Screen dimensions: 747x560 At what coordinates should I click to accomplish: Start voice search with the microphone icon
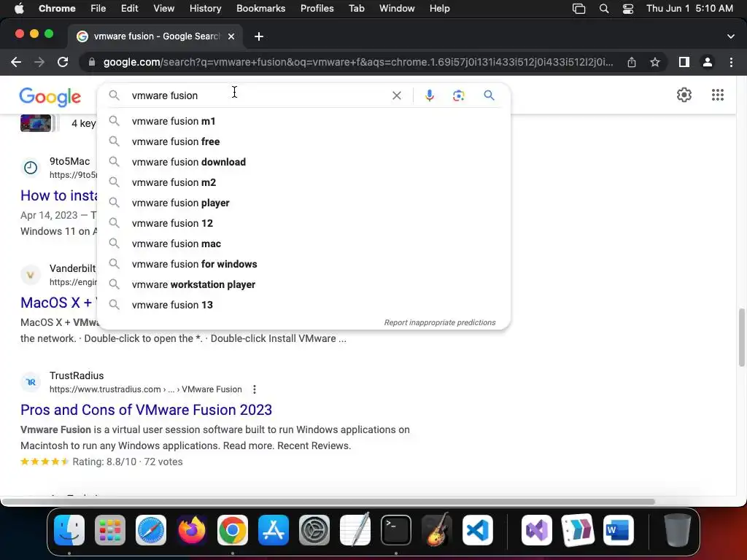coord(429,96)
